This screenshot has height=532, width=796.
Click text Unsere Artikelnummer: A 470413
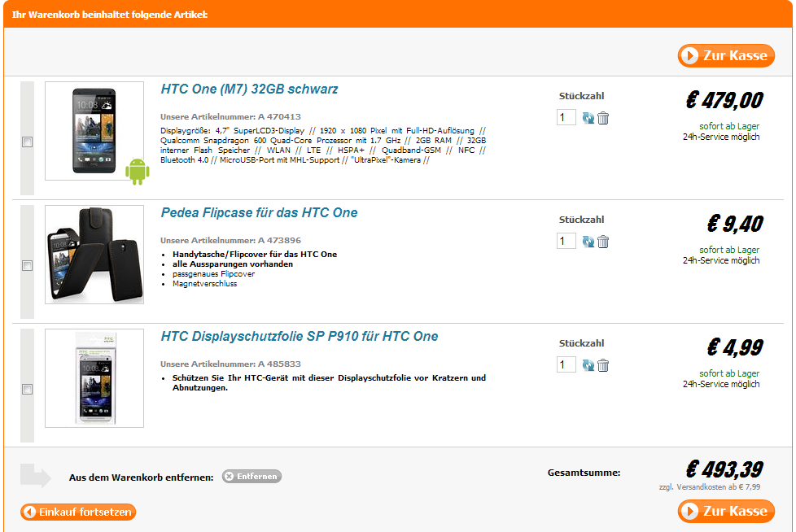tap(230, 116)
